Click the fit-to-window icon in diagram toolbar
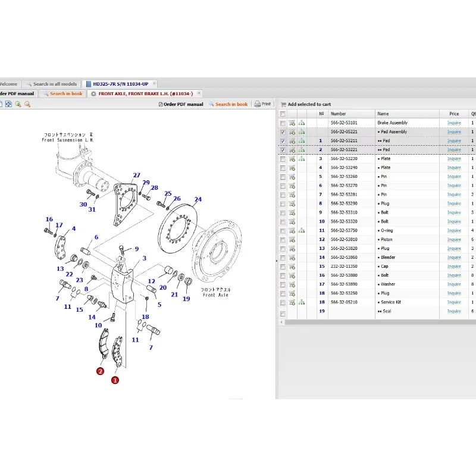The width and height of the screenshot is (476, 476). (8, 104)
